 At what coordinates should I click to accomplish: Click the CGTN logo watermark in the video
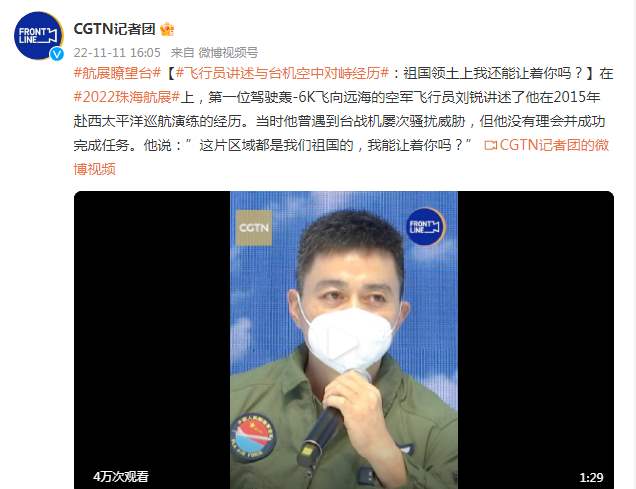(254, 228)
